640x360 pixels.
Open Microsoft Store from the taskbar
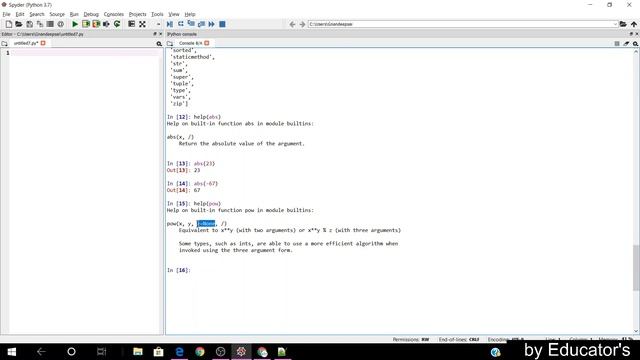pyautogui.click(x=158, y=351)
